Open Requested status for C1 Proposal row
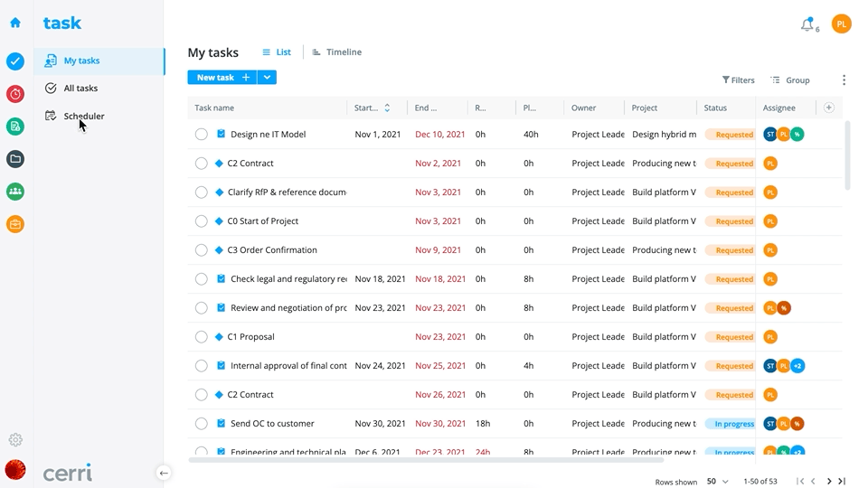Screen dimensions: 868x488 (731, 337)
